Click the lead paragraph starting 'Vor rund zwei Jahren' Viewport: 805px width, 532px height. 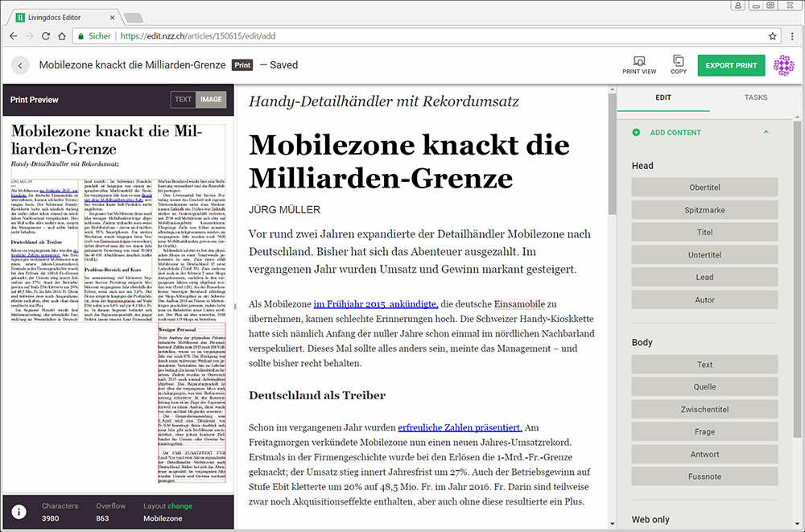pyautogui.click(x=420, y=252)
